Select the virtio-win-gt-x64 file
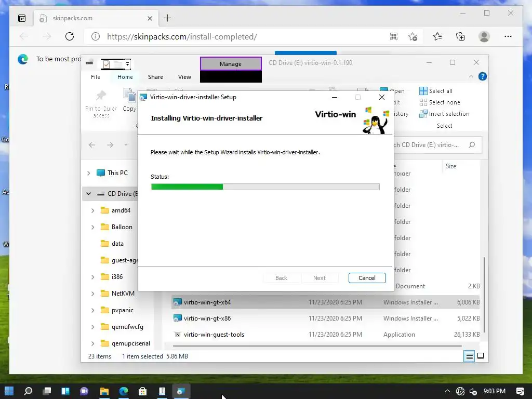The width and height of the screenshot is (532, 399). pyautogui.click(x=326, y=302)
